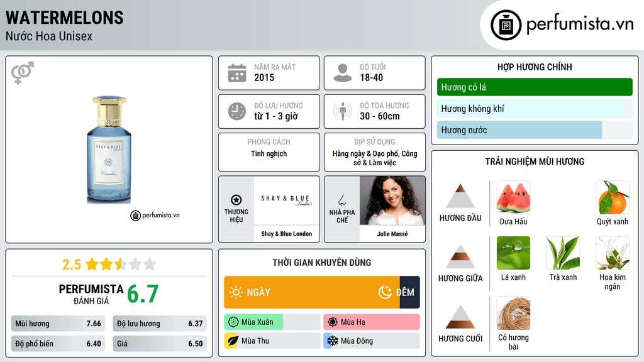Click the sun icon next to Ngày
The width and height of the screenshot is (644, 362).
coord(236,292)
